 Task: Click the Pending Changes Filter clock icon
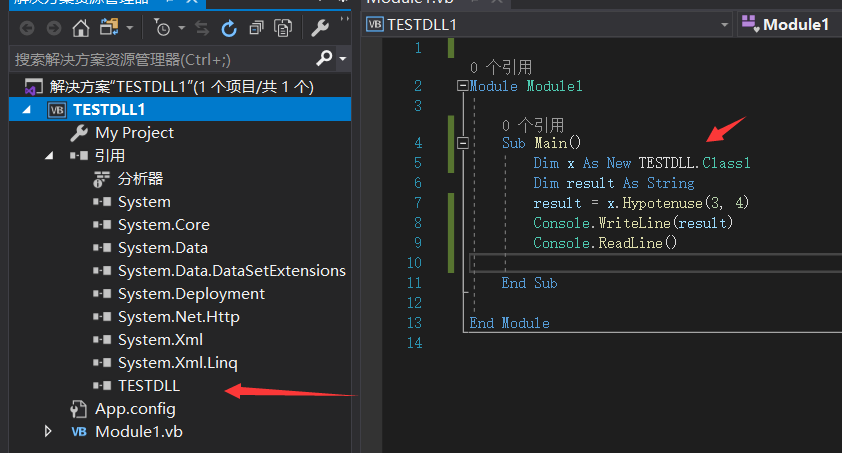click(x=164, y=27)
